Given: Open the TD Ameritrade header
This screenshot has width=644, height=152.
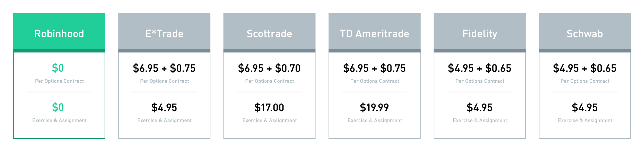Looking at the screenshot, I should point(374,33).
